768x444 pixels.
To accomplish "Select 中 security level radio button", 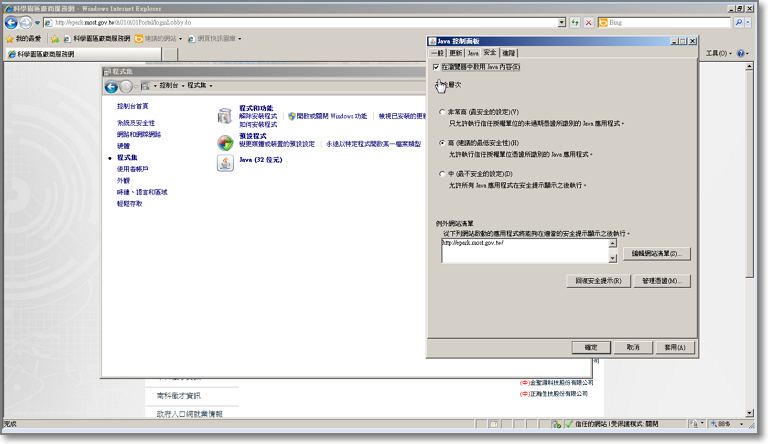I will pos(442,174).
